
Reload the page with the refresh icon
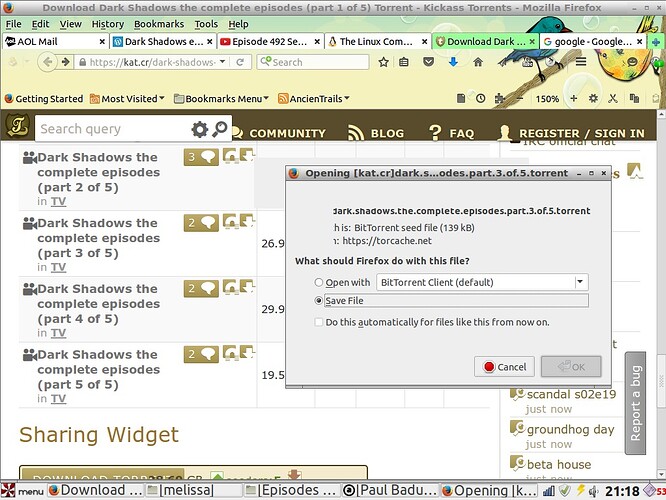coord(240,62)
